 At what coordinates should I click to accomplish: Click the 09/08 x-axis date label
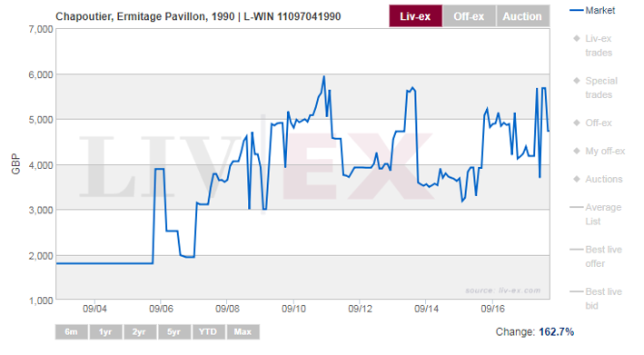point(228,309)
